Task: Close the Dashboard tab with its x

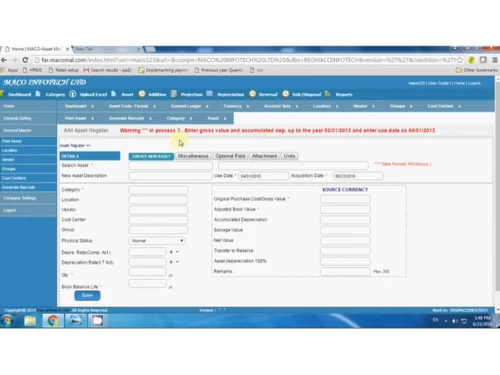Action: click(x=92, y=106)
